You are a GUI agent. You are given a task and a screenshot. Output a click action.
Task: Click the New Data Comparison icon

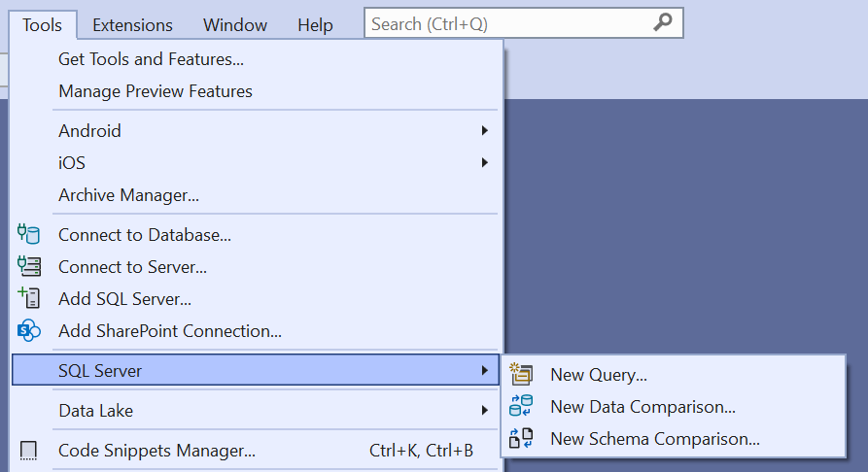click(522, 406)
